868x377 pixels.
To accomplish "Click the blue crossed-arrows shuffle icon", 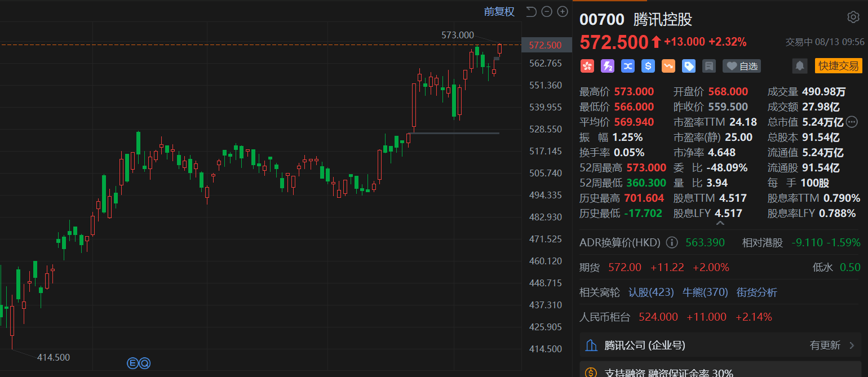I will click(x=628, y=66).
